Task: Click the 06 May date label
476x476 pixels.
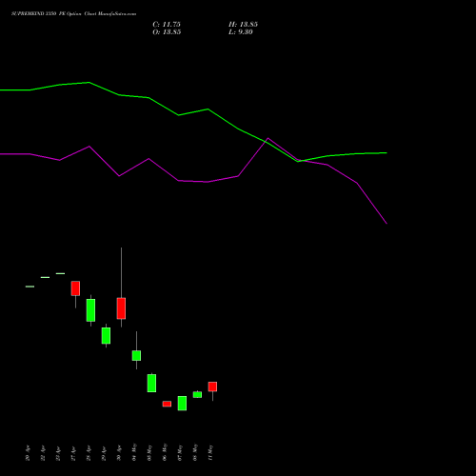Action: click(165, 452)
